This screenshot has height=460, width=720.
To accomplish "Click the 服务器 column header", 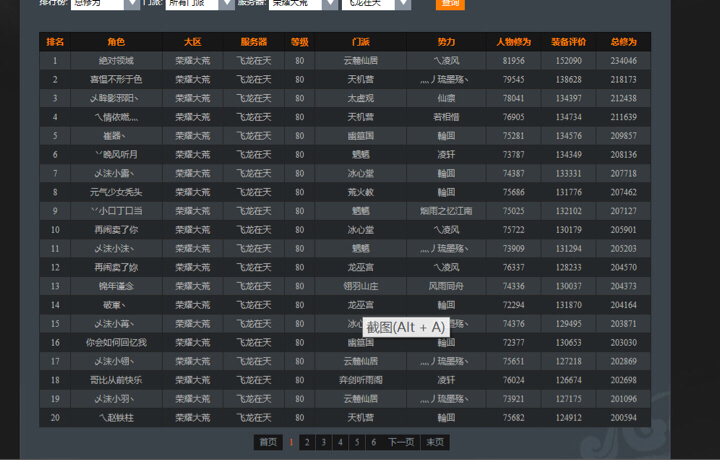I will (x=254, y=42).
